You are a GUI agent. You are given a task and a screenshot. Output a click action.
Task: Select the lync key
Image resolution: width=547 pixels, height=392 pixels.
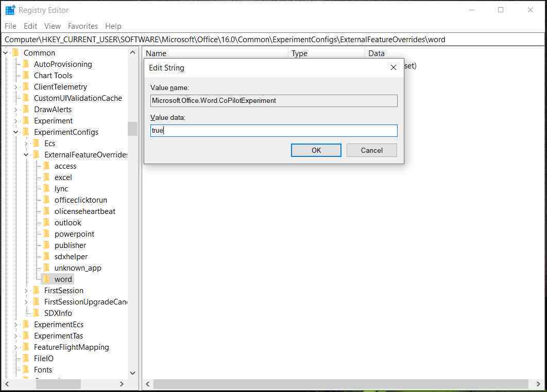click(61, 189)
